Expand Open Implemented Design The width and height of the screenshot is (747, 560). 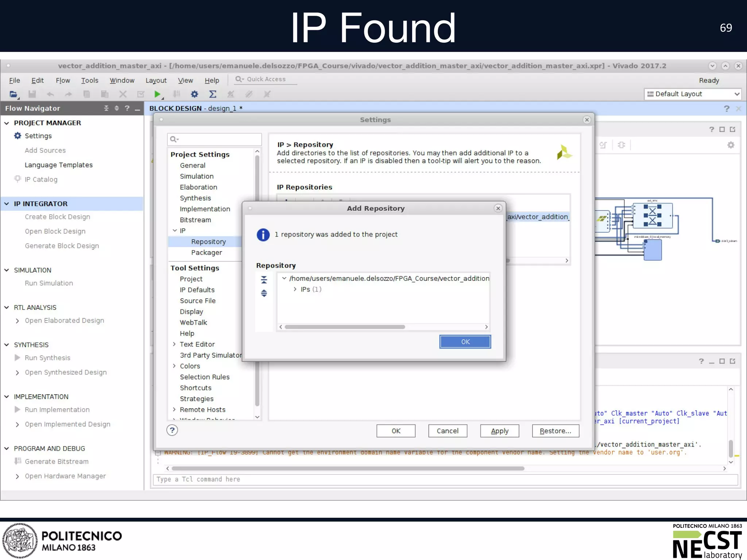click(17, 424)
